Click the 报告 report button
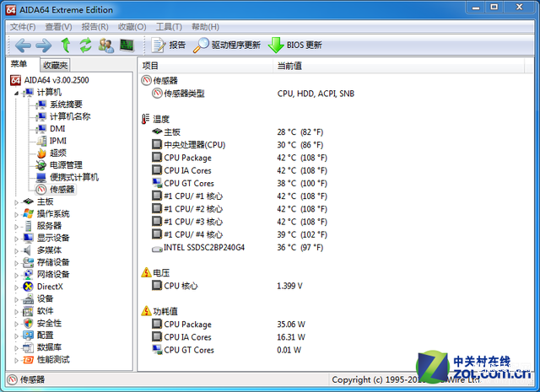540x392 pixels. pos(169,45)
